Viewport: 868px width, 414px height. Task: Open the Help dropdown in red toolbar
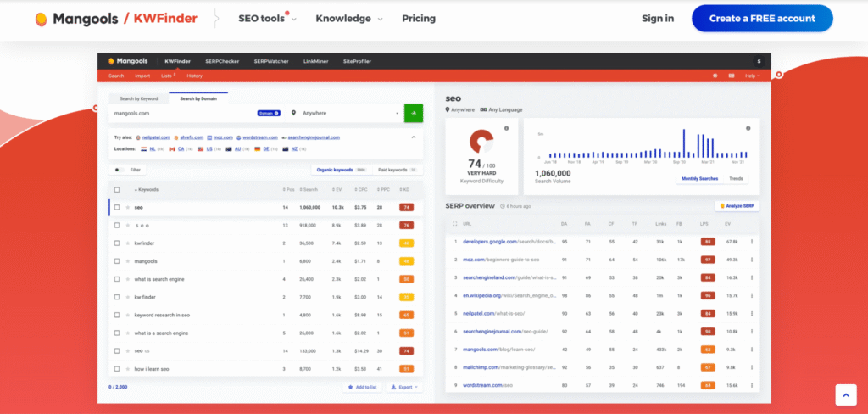[753, 76]
